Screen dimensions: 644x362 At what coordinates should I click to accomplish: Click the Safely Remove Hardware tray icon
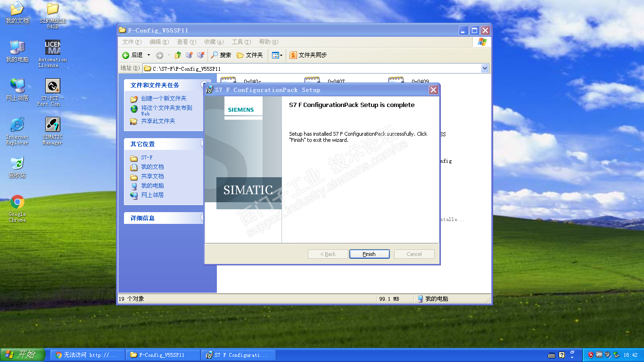point(616,355)
